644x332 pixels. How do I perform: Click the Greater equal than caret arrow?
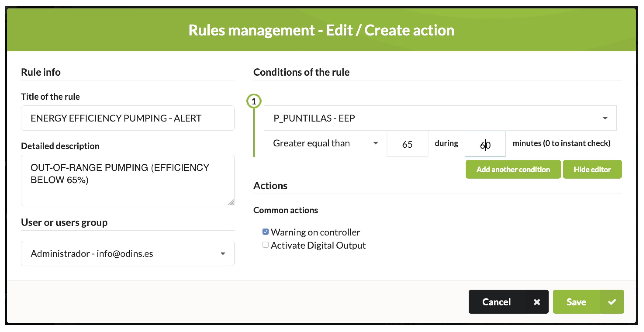pyautogui.click(x=376, y=143)
